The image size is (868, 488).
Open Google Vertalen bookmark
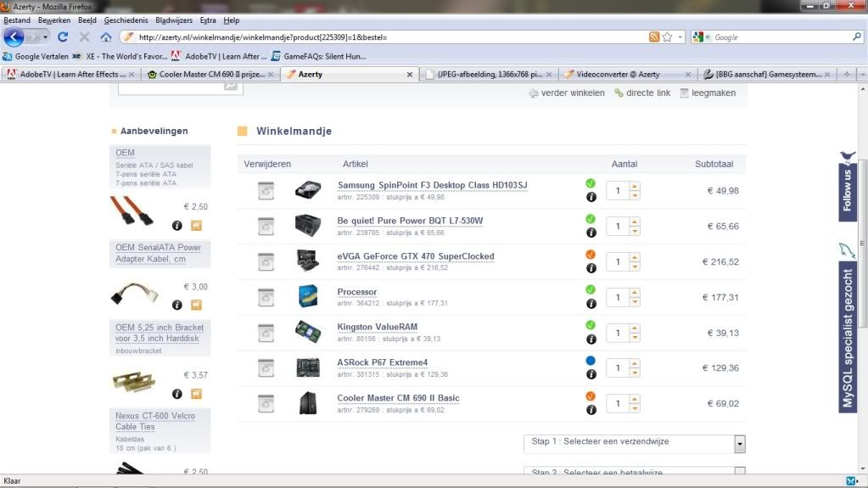[36, 57]
